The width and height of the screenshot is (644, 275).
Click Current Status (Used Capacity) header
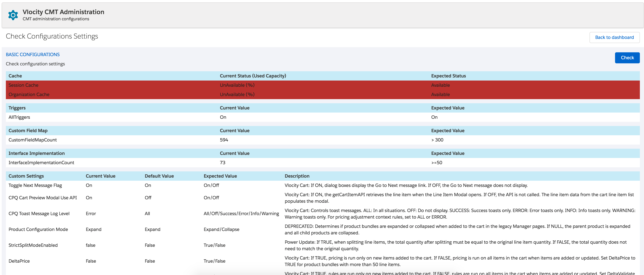point(253,76)
